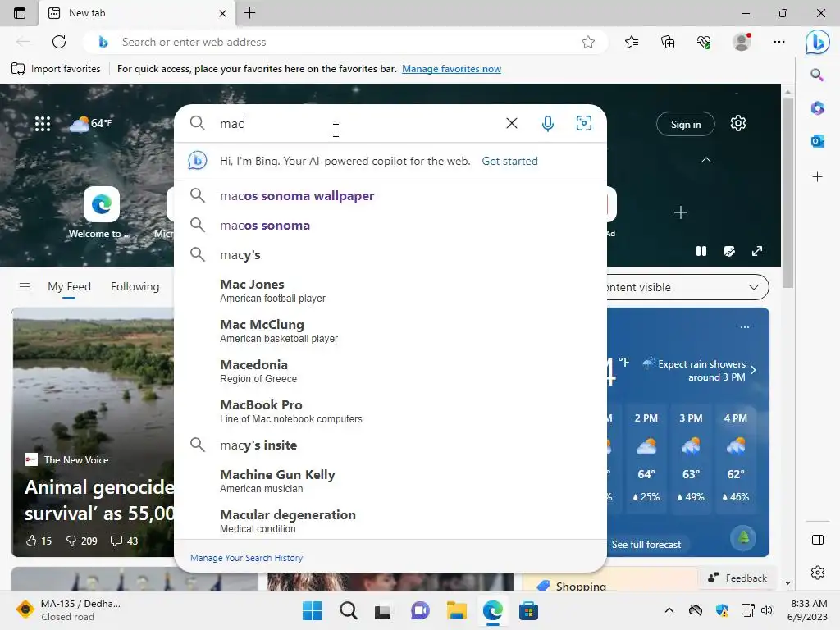This screenshot has width=840, height=630.
Task: Open the Welcome to Edge quick link
Action: [x=101, y=212]
